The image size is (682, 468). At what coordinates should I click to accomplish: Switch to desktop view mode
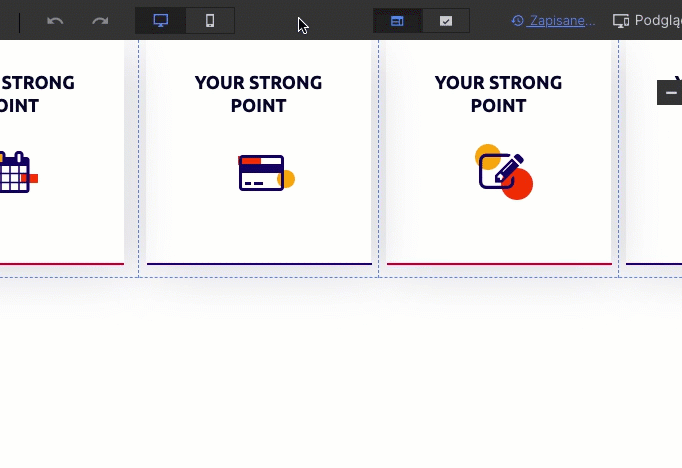pos(160,21)
